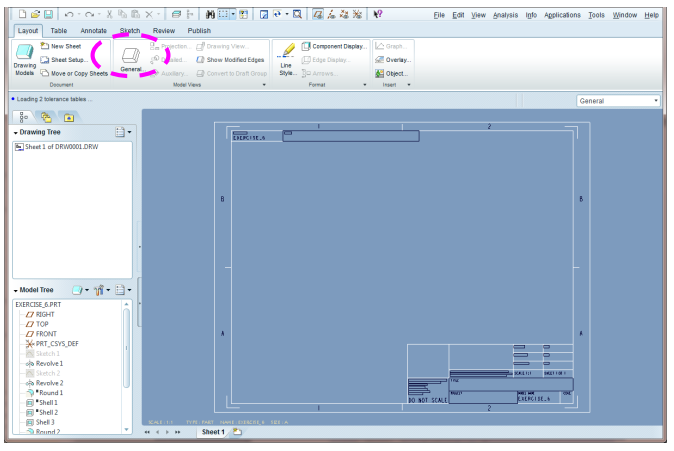Click the General view icon

click(x=131, y=60)
